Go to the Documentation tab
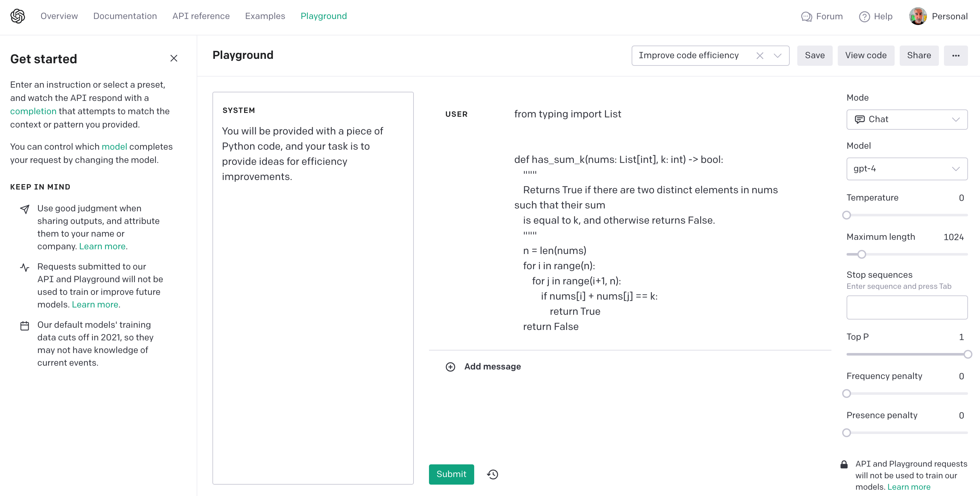 [125, 16]
